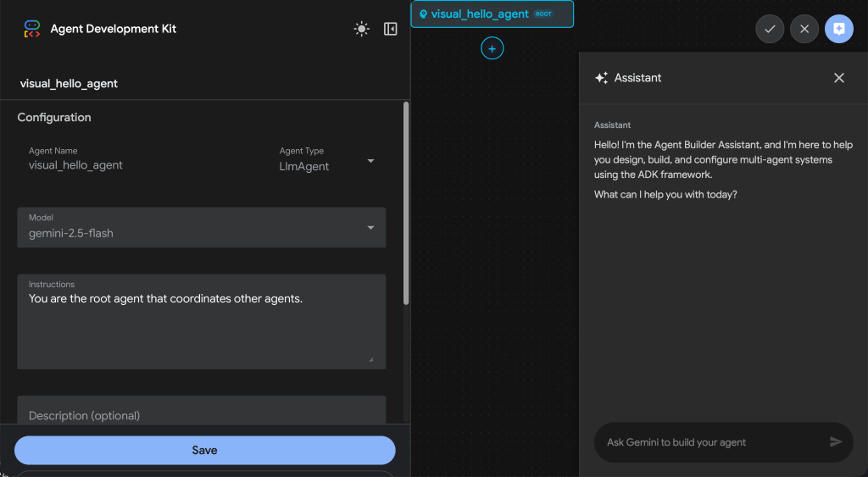Toggle the blue Assistant panel button
The image size is (868, 477).
(x=839, y=29)
